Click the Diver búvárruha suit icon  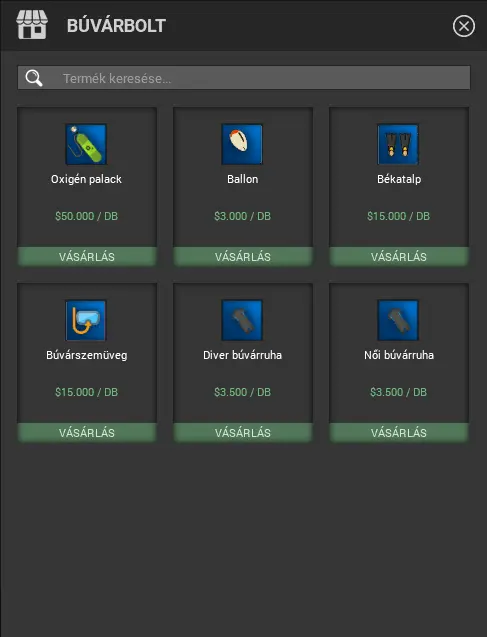click(242, 320)
